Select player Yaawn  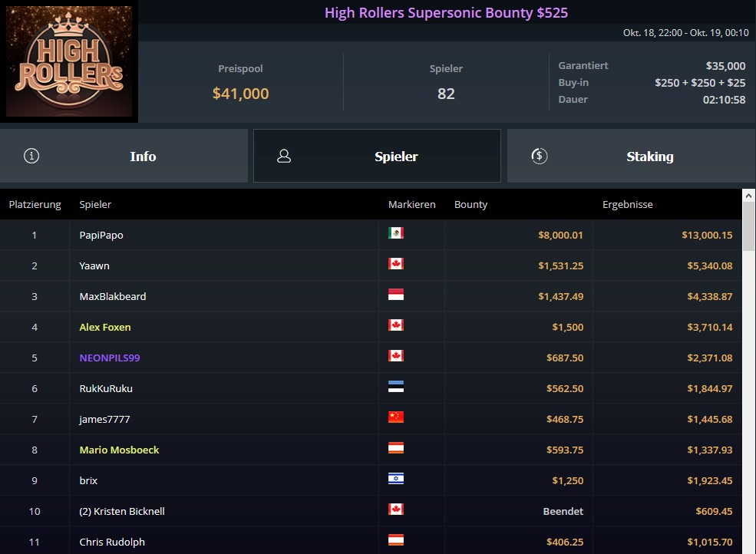[x=94, y=265]
